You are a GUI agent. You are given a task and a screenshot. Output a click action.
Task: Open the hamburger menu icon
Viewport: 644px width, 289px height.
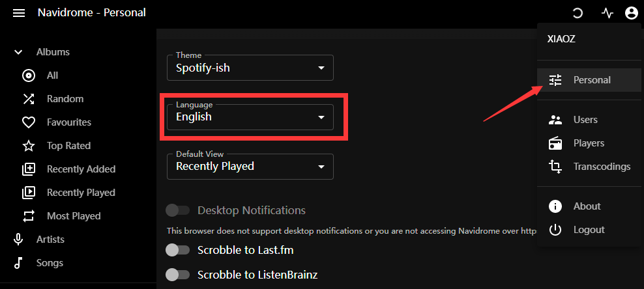tap(19, 13)
